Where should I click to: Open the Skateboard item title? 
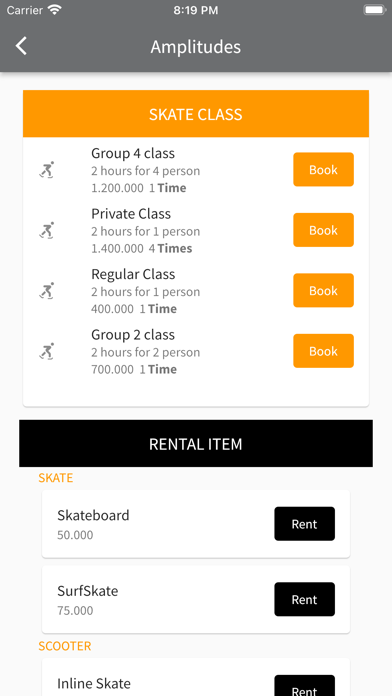(x=93, y=515)
